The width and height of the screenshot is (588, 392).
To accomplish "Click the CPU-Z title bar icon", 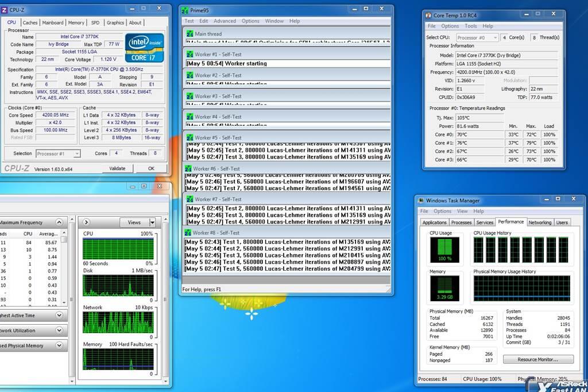I will point(5,10).
